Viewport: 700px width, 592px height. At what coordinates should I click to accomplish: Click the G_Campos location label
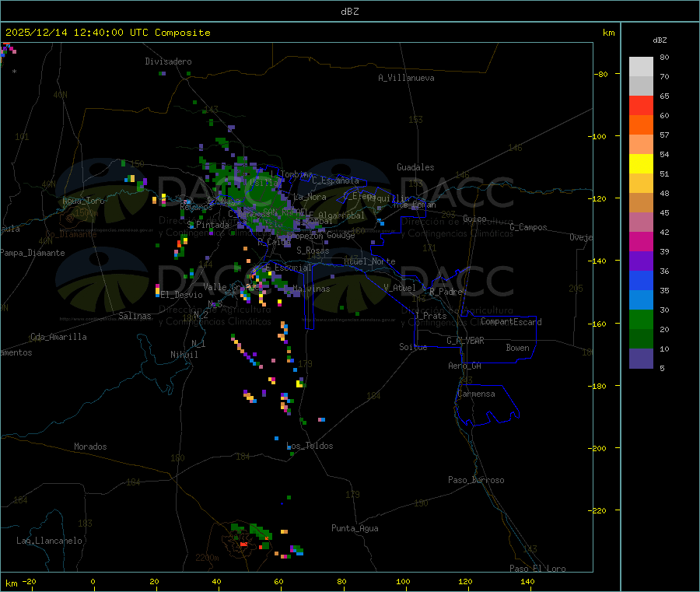coord(528,227)
